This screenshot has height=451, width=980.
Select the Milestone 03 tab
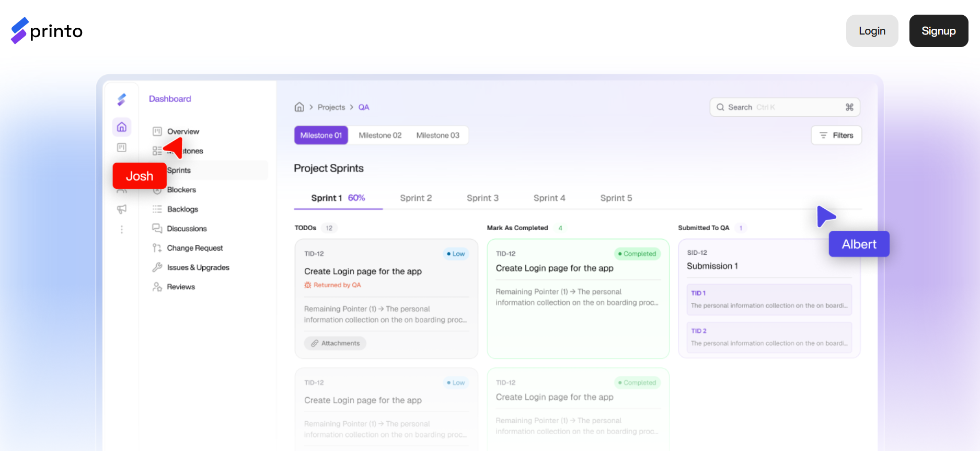pyautogui.click(x=438, y=135)
